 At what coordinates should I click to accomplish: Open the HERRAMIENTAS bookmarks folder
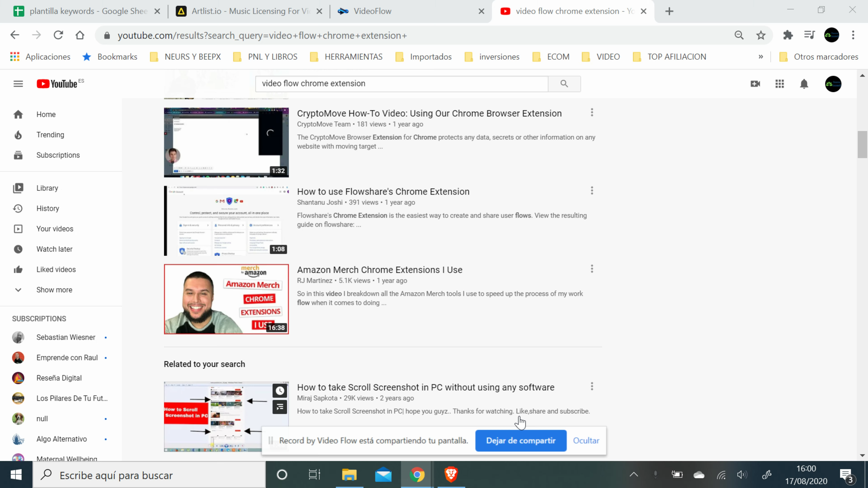[x=346, y=56]
